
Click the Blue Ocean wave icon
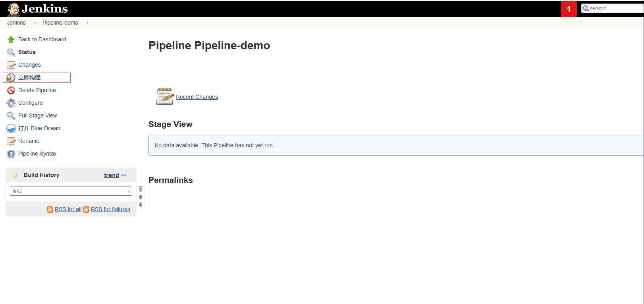11,129
